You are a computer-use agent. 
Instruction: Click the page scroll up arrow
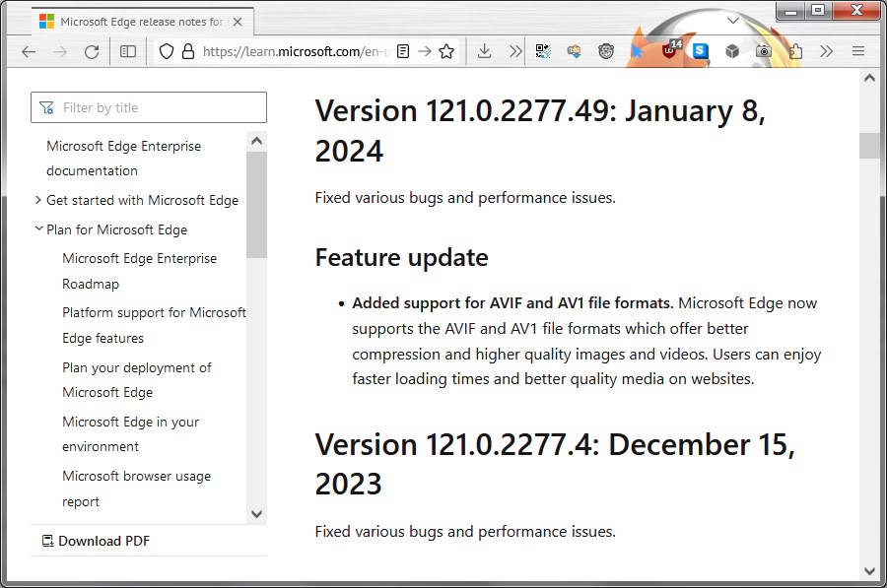[x=870, y=79]
